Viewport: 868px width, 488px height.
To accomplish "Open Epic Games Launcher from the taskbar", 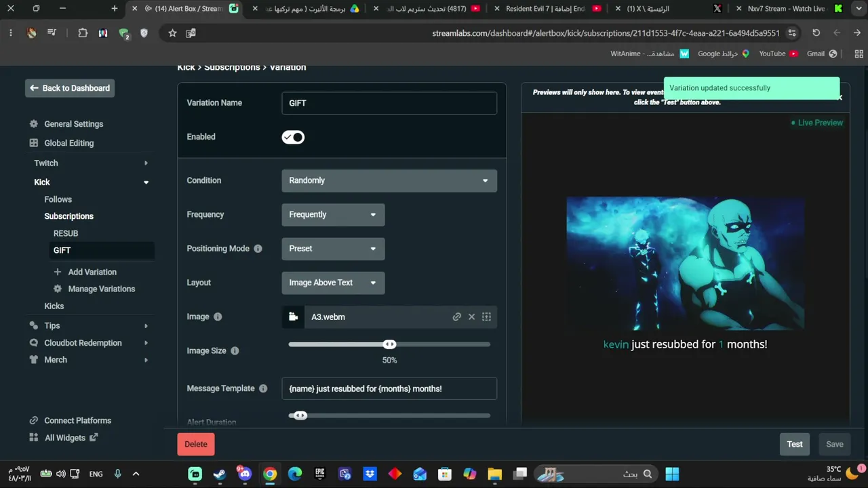I will [x=320, y=474].
